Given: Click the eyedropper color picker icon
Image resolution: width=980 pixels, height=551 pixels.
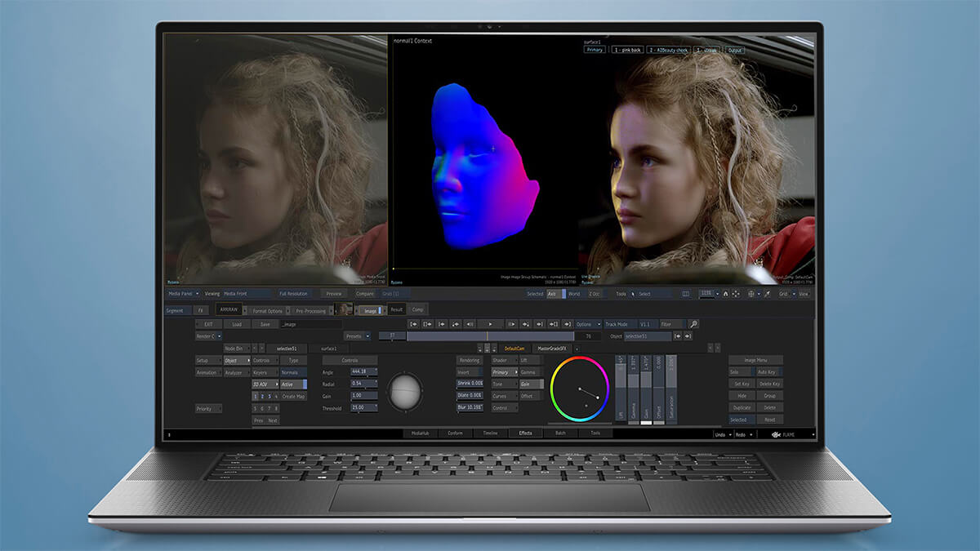Looking at the screenshot, I should pos(767,294).
